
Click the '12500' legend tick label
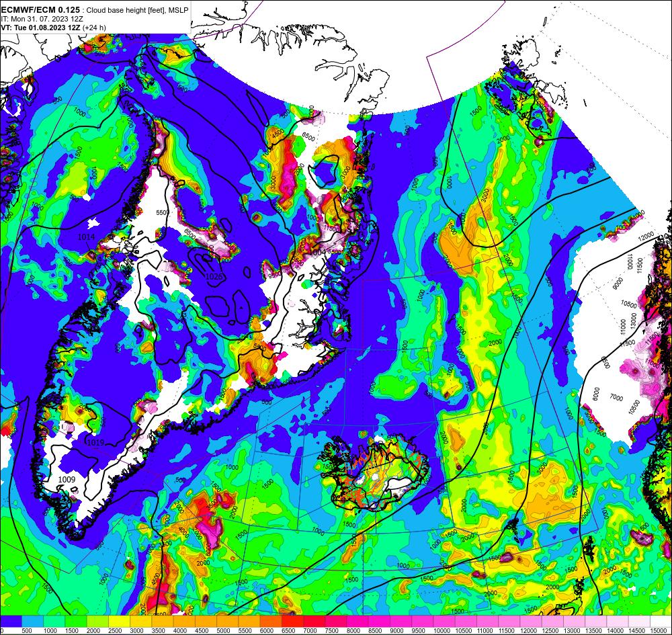[x=551, y=631]
